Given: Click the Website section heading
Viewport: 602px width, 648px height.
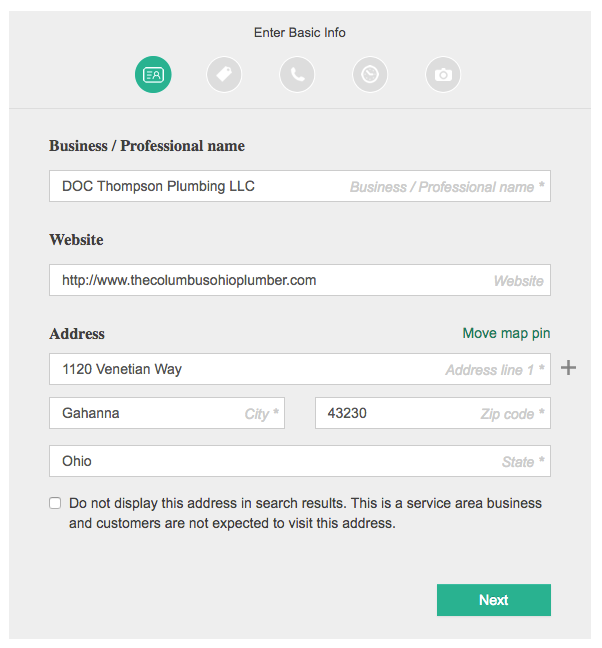Looking at the screenshot, I should (x=76, y=240).
